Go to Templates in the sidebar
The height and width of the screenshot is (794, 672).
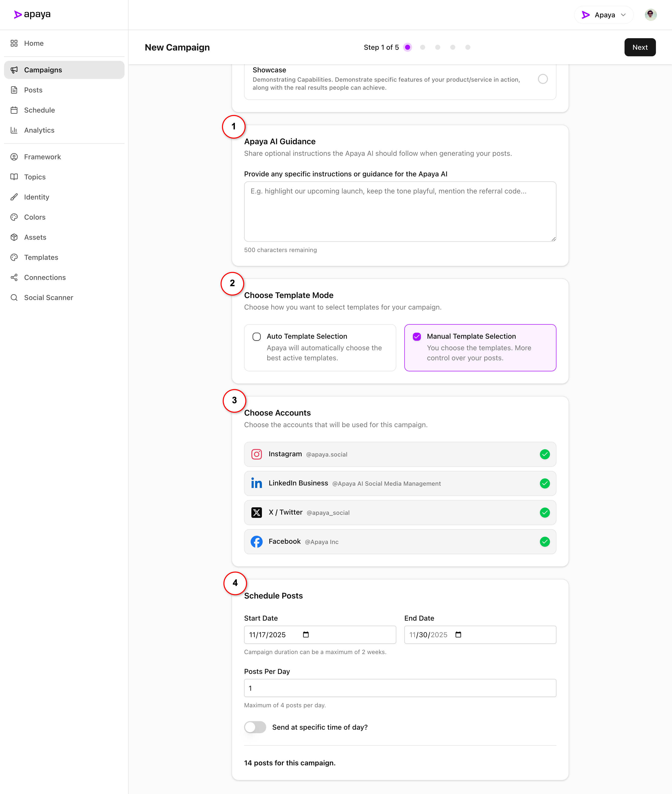[x=41, y=257]
